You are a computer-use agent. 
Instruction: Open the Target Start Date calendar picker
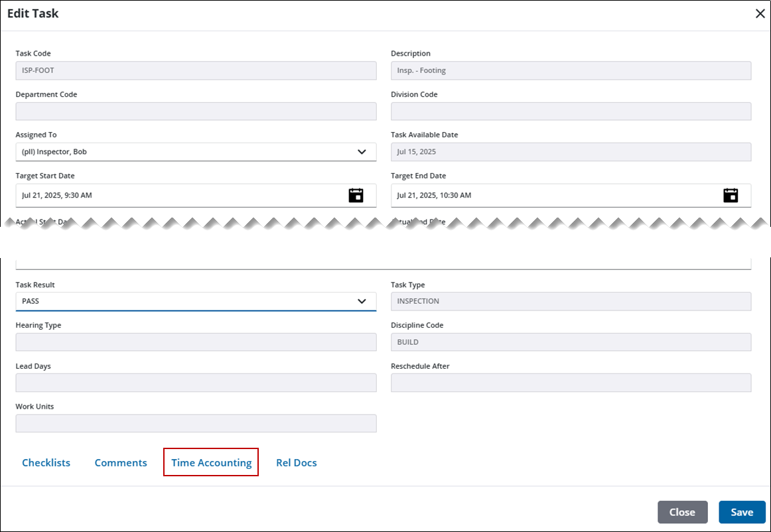pyautogui.click(x=356, y=195)
